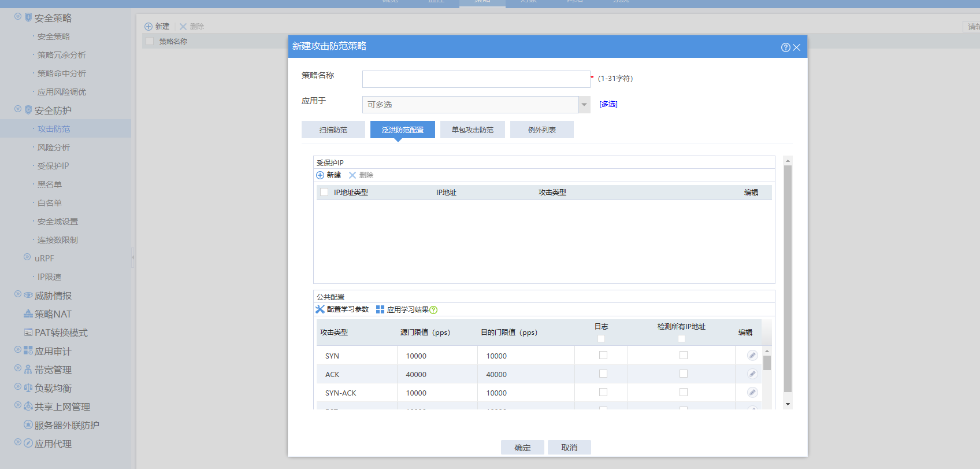Image resolution: width=980 pixels, height=469 pixels.
Task: Click the [多选] link
Action: [608, 104]
